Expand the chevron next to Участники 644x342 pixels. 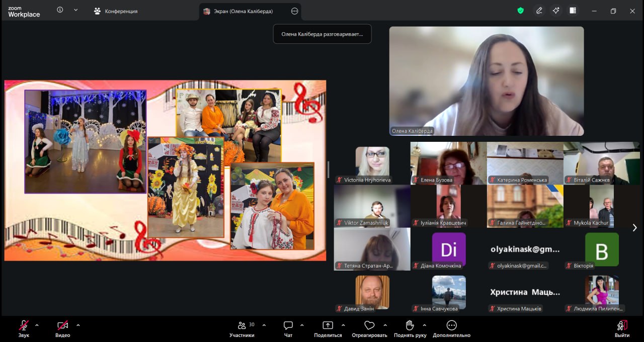(264, 325)
